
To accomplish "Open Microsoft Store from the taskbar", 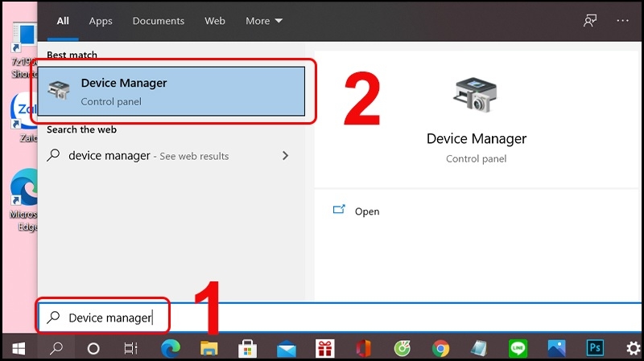I will (x=247, y=349).
